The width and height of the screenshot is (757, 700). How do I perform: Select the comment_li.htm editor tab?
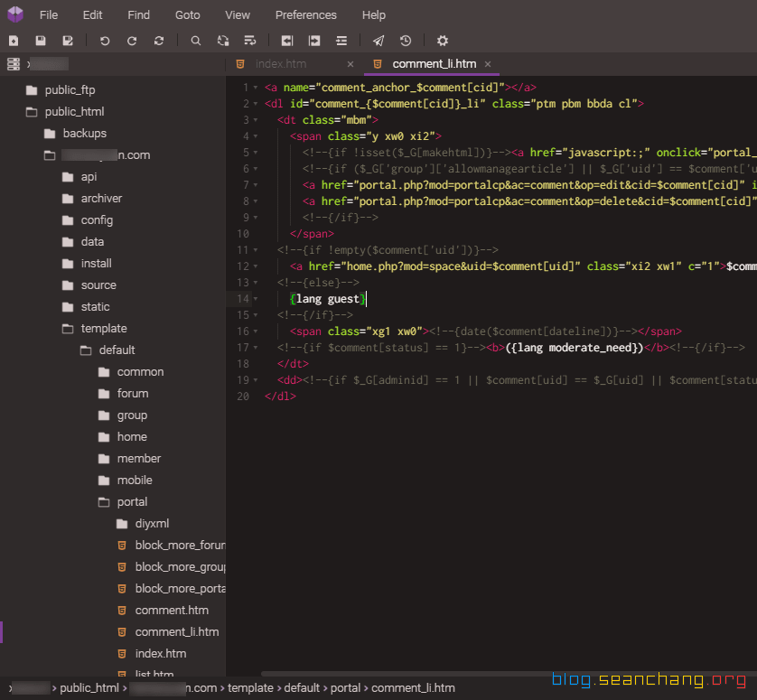[434, 64]
